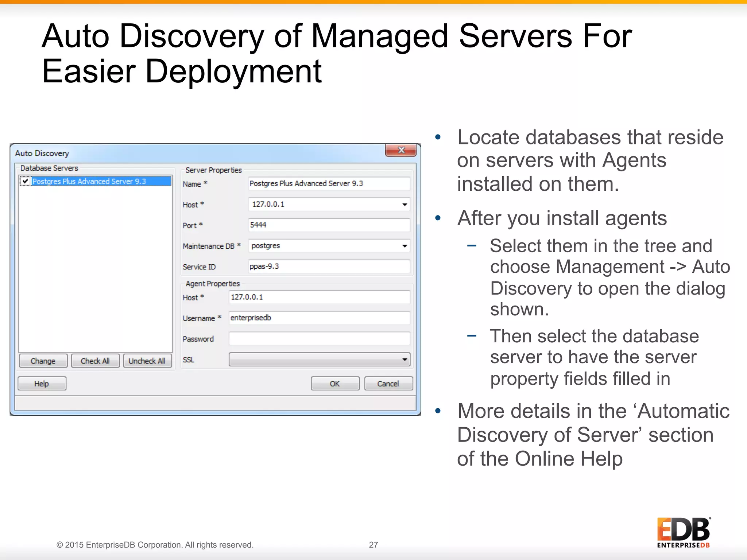Click the sub-bullet 'Select them in the tree'
Image resolution: width=747 pixels, height=560 pixels.
click(610, 277)
